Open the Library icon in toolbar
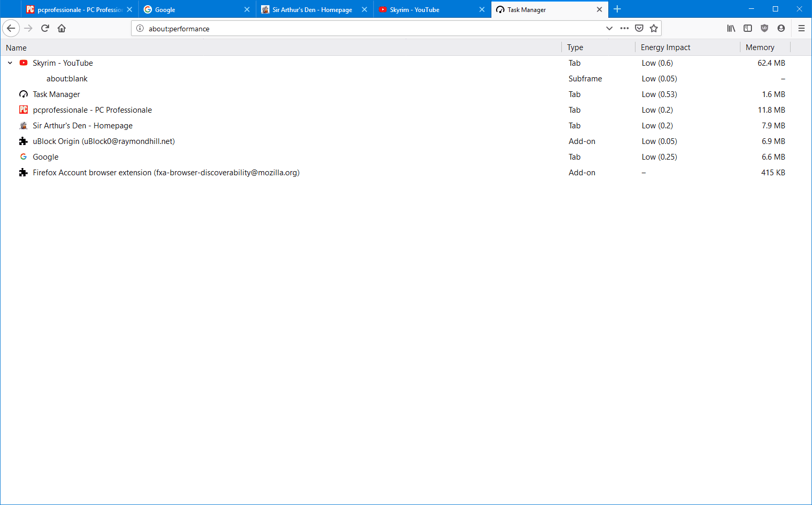 click(x=731, y=28)
